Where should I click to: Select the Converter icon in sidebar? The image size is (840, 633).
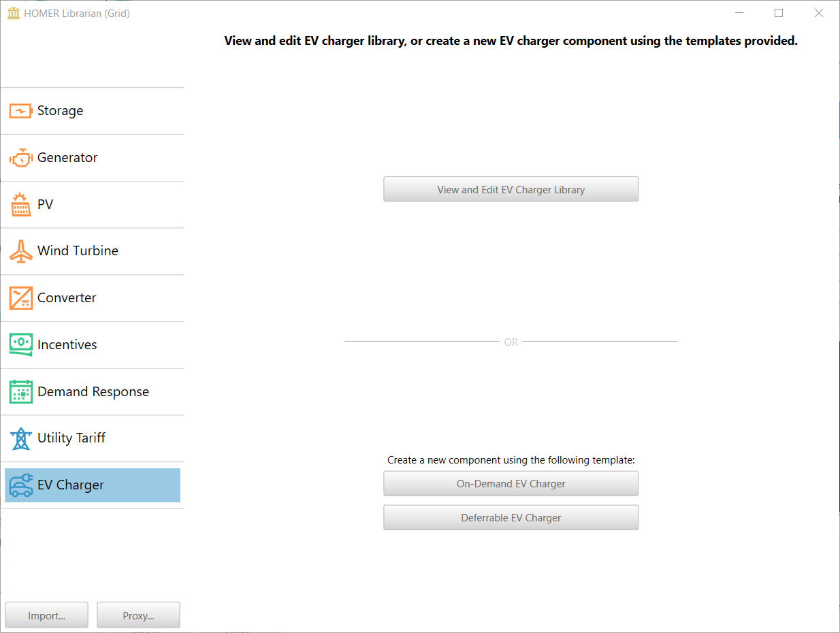(20, 298)
